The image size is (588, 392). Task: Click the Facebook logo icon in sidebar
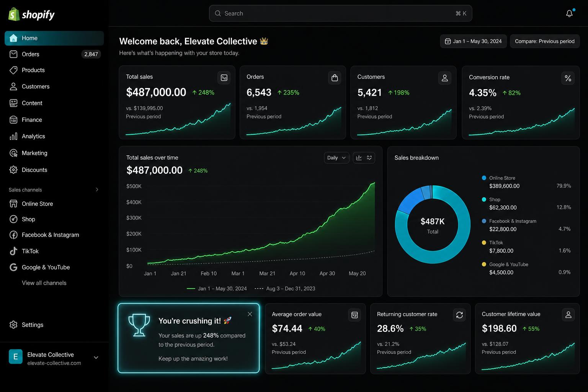[13, 235]
